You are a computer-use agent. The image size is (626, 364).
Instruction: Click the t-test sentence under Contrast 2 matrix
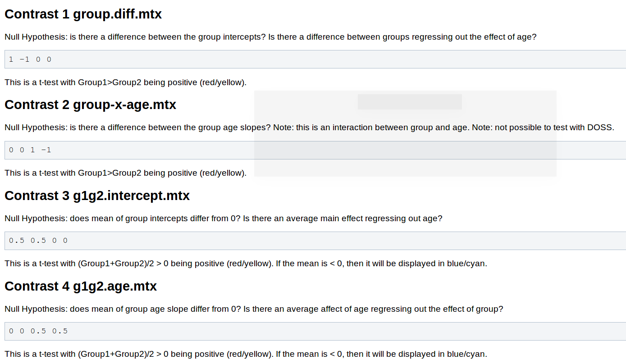[125, 173]
